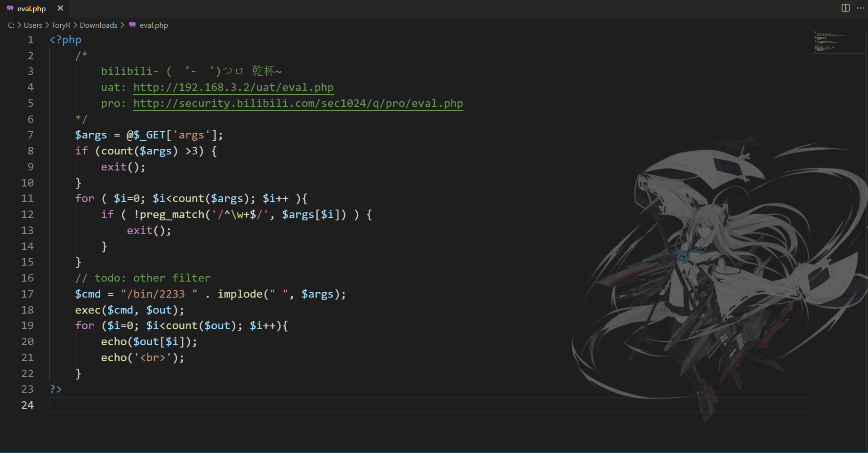Viewport: 868px width, 453px height.
Task: Open the Downloads breadcrumb segment
Action: (99, 25)
